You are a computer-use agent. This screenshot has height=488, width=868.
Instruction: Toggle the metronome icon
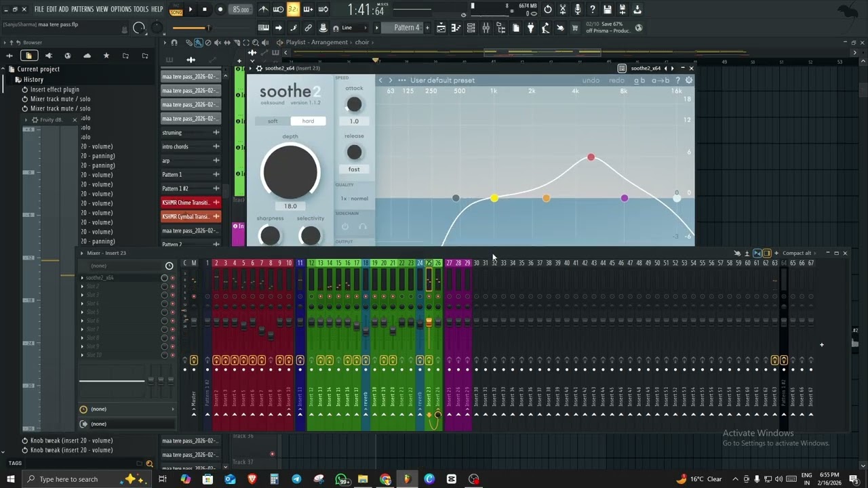pos(263,9)
